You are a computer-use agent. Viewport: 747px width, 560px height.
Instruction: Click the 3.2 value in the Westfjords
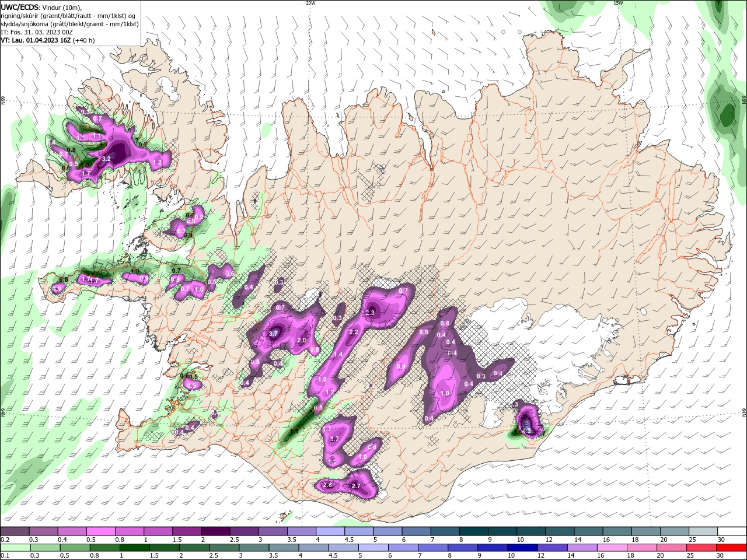[106, 159]
